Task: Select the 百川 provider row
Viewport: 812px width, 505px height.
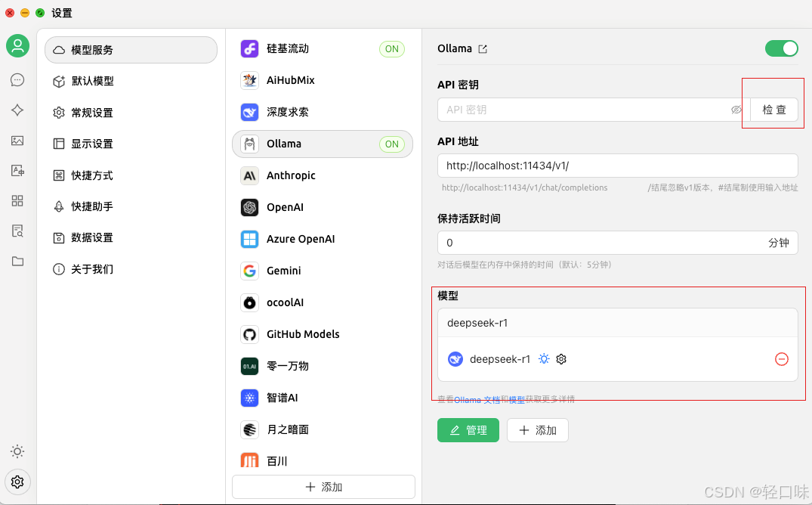Action: click(x=323, y=460)
